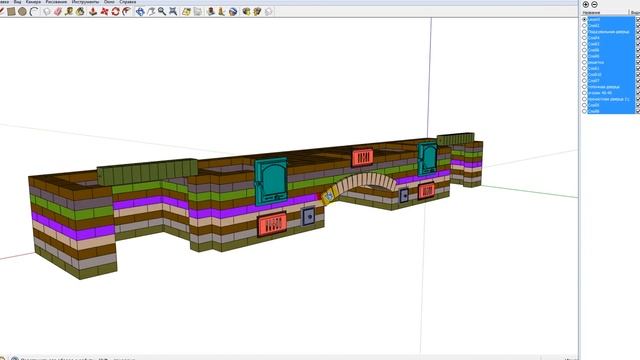Click the Make Component tool icon

47,11
